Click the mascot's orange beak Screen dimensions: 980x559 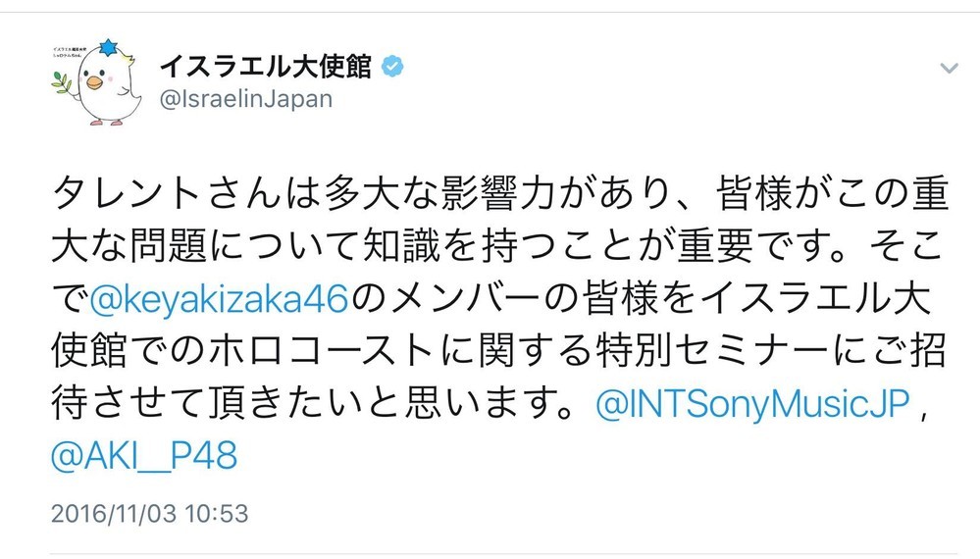click(x=93, y=83)
